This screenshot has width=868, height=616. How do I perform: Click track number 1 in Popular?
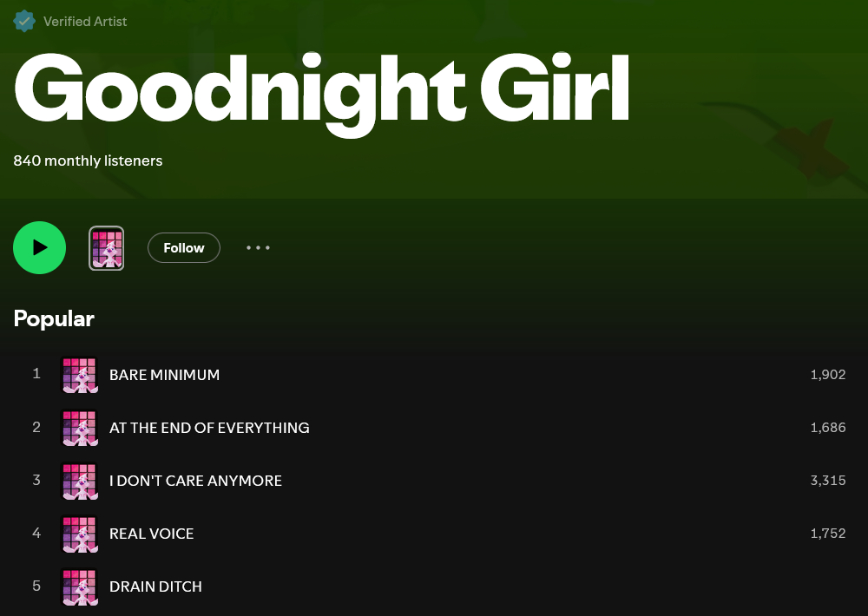coord(36,374)
